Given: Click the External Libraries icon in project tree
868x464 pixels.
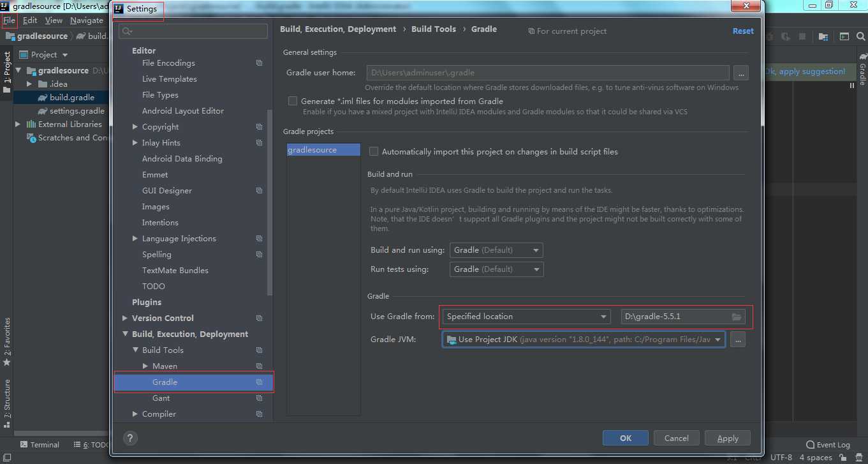Looking at the screenshot, I should coord(31,124).
